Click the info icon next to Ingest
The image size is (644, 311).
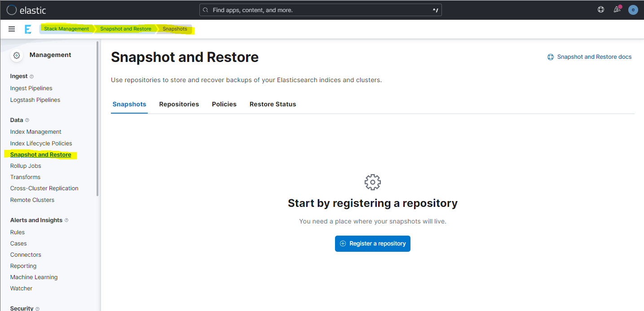(x=31, y=77)
